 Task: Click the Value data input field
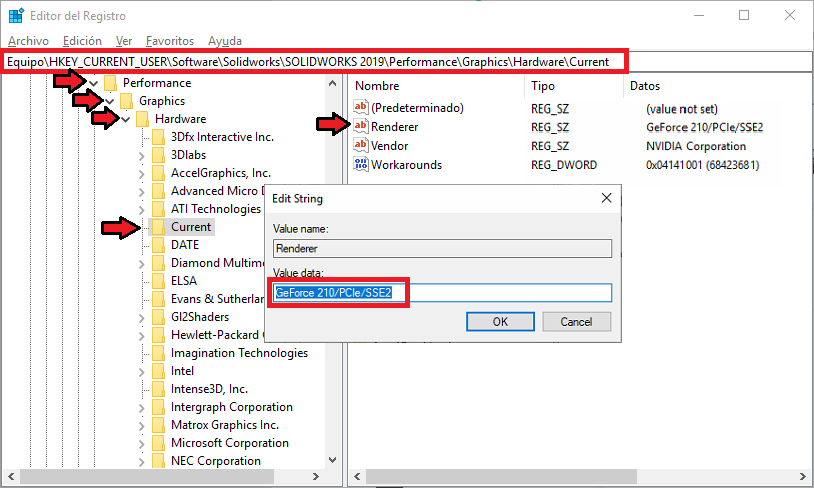442,293
